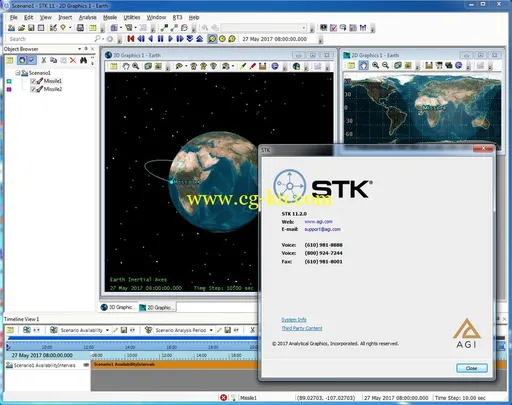The height and width of the screenshot is (405, 512).
Task: Click the binoculars find icon in Object Browser
Action: [83, 60]
